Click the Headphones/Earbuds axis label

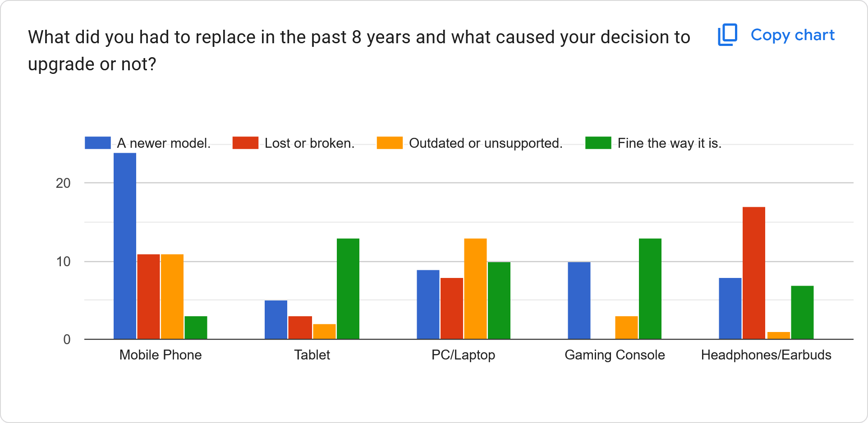click(x=766, y=355)
